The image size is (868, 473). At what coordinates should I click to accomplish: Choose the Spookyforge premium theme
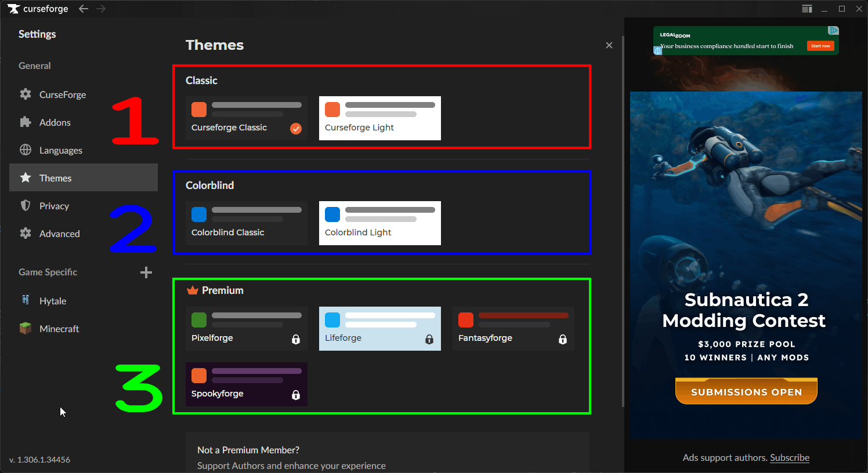[x=247, y=384]
